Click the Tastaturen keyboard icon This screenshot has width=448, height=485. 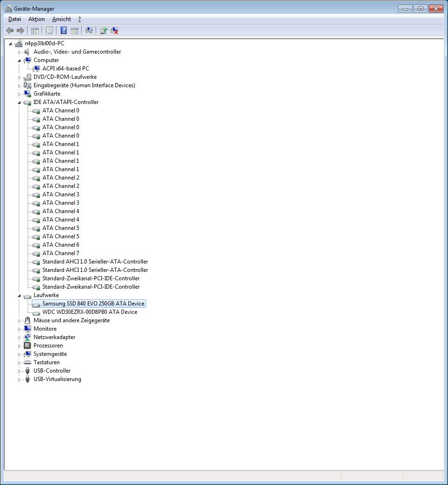(x=27, y=362)
